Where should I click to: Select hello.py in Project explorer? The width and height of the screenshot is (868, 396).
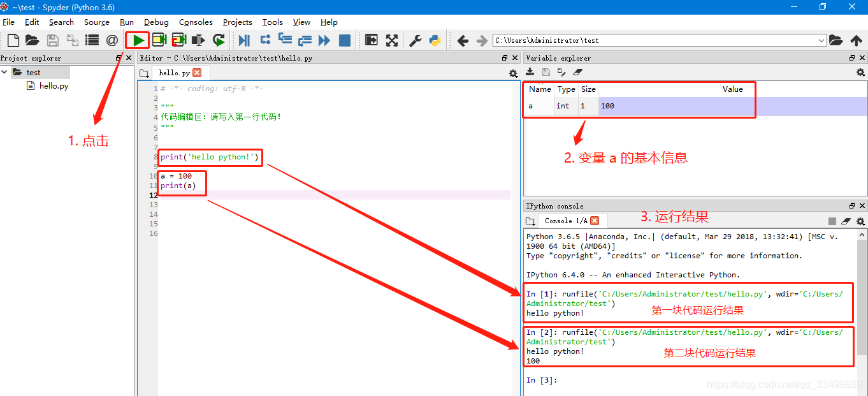[x=54, y=86]
